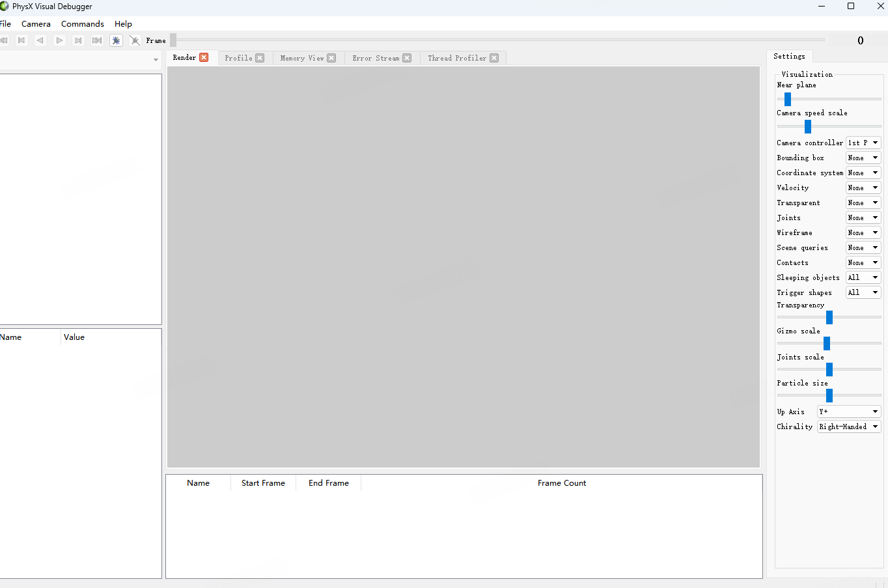Click the play forward playback button

(59, 40)
